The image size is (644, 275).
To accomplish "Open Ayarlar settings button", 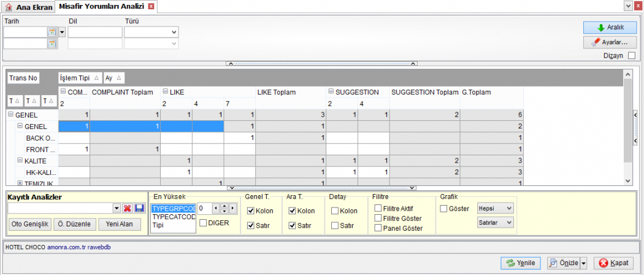I will (610, 42).
